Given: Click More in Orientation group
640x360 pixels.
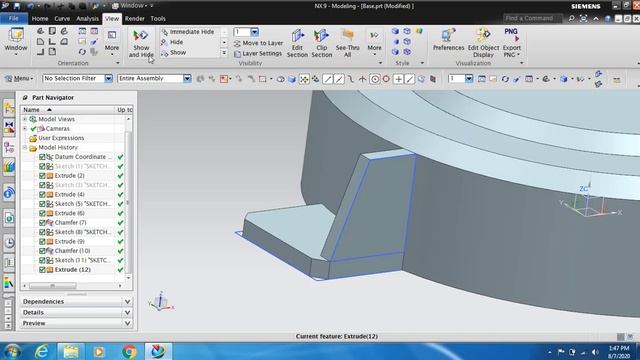Looking at the screenshot, I should 111,41.
